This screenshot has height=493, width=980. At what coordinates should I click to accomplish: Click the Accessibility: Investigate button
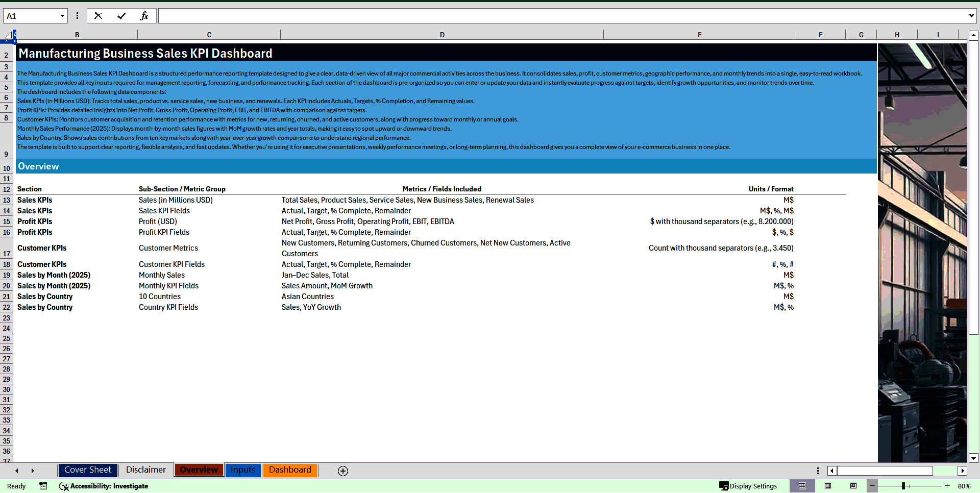pyautogui.click(x=104, y=486)
